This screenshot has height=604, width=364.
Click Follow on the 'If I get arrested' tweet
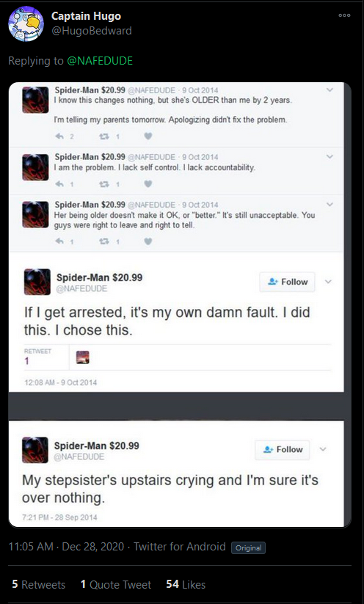(287, 282)
